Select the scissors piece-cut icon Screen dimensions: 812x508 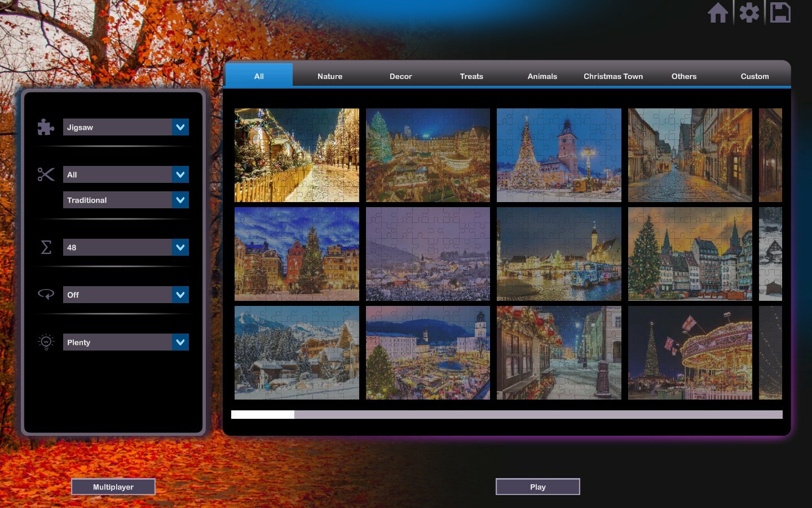click(x=45, y=174)
